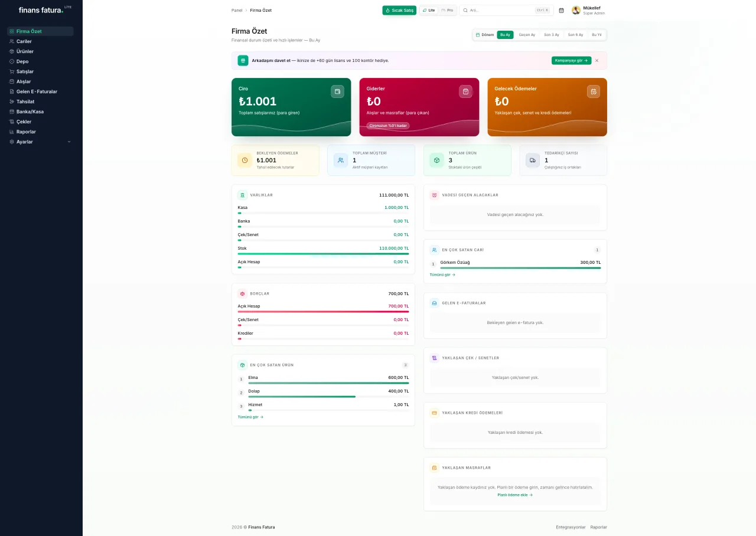Image resolution: width=756 pixels, height=536 pixels.
Task: Click the Sıcak Satış button
Action: click(x=399, y=10)
